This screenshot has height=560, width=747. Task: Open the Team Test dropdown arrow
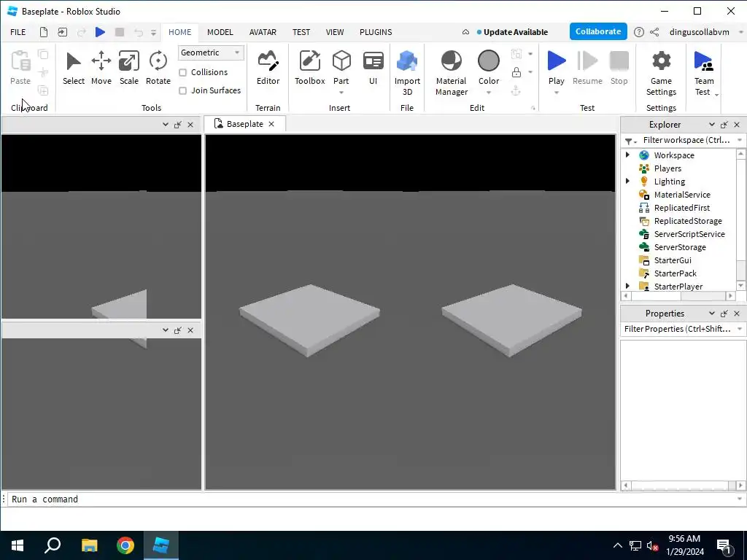[716, 94]
